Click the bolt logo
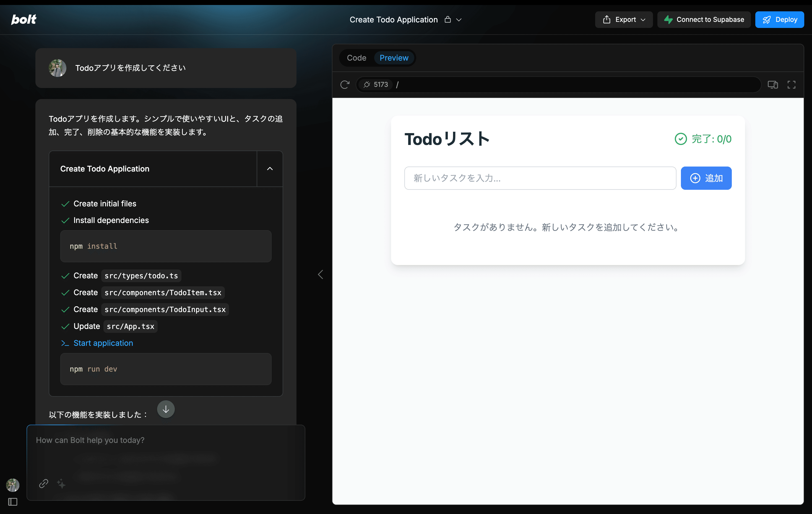Viewport: 812px width, 514px height. (x=24, y=20)
